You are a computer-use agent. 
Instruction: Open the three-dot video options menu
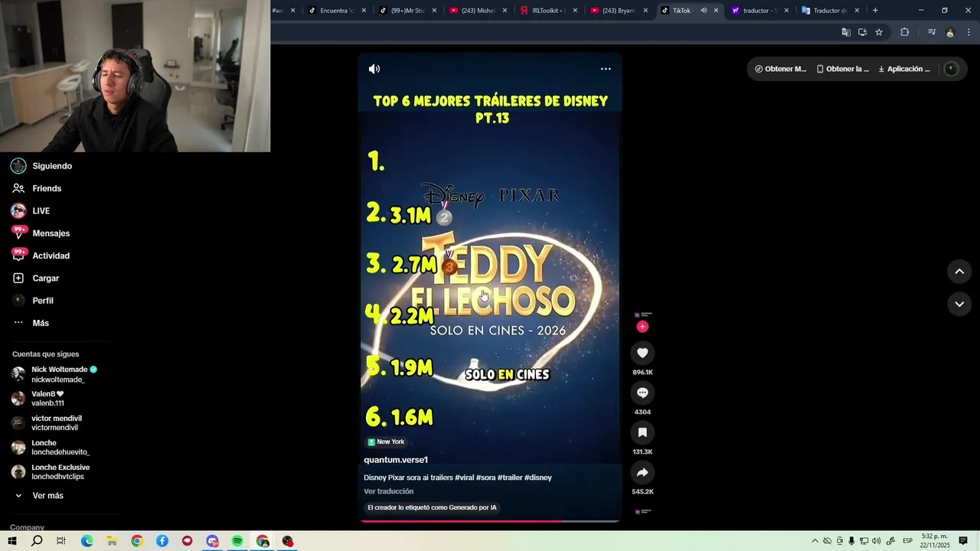[x=606, y=69]
